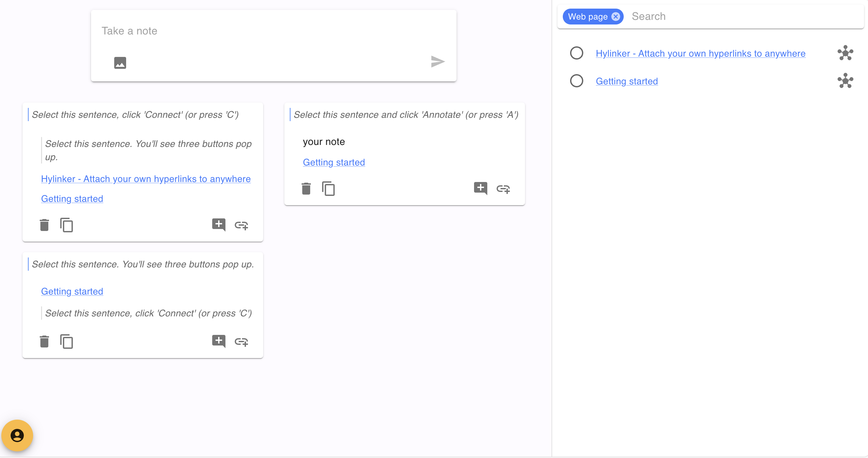Image resolution: width=868 pixels, height=458 pixels.
Task: Remove the 'Web page' filter chip
Action: pos(616,17)
